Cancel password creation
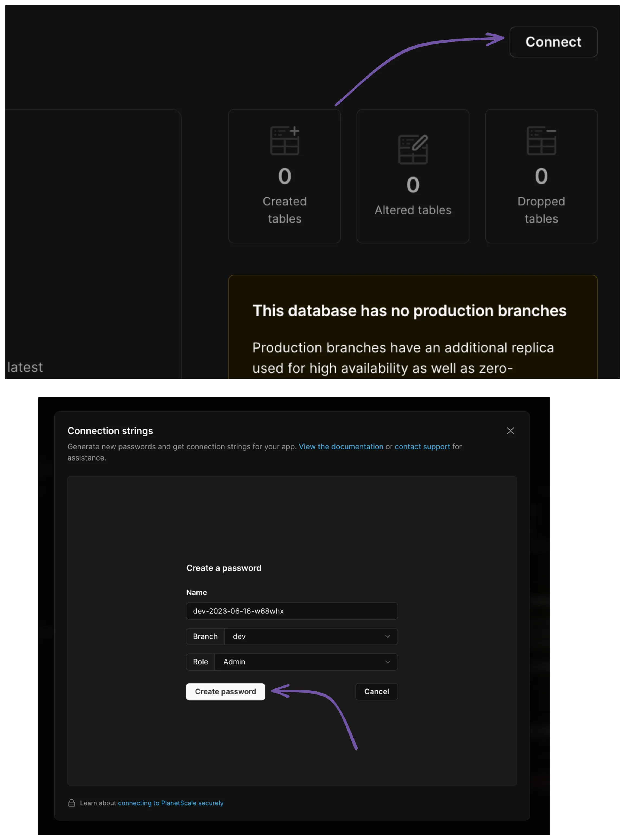Screen dimensions: 625x840 click(376, 692)
